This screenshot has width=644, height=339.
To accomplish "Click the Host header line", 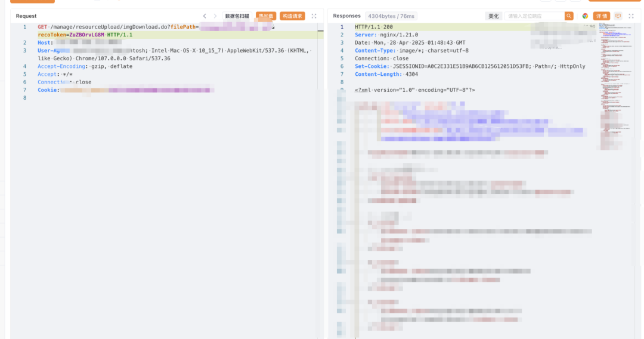I will [x=80, y=43].
